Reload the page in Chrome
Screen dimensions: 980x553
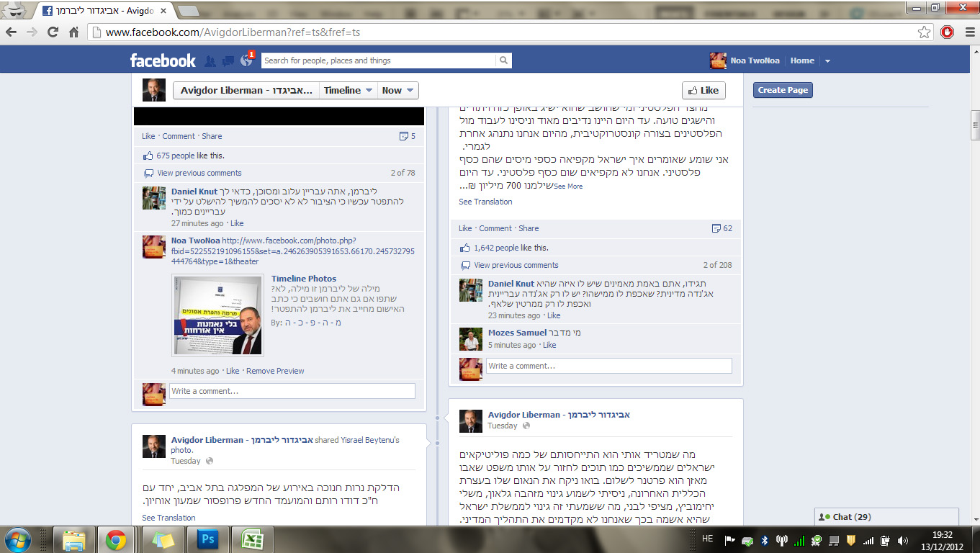[53, 32]
